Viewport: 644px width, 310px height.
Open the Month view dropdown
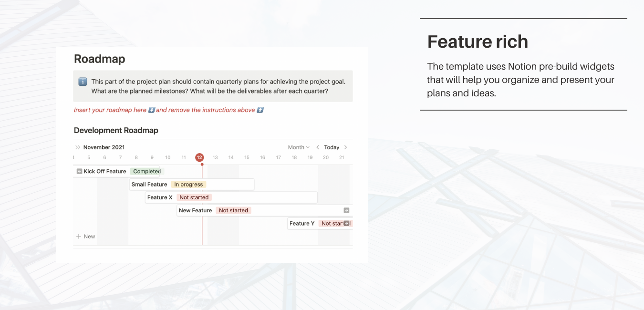point(298,147)
